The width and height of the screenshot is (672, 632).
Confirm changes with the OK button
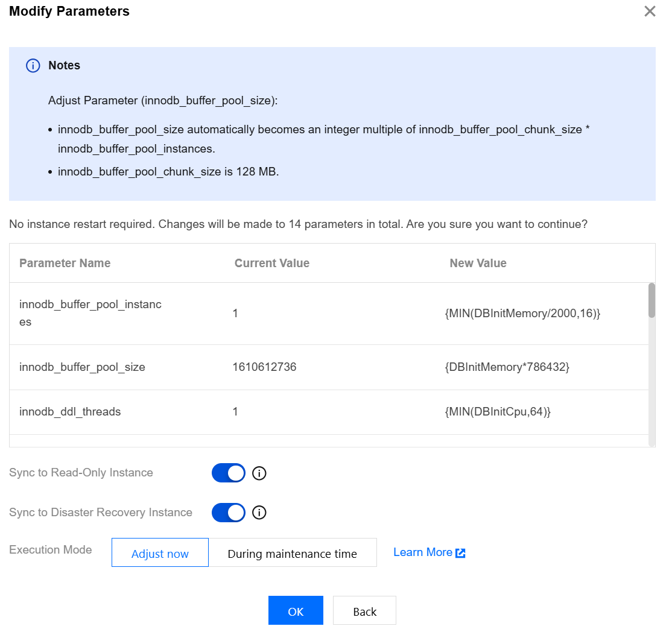coord(296,611)
